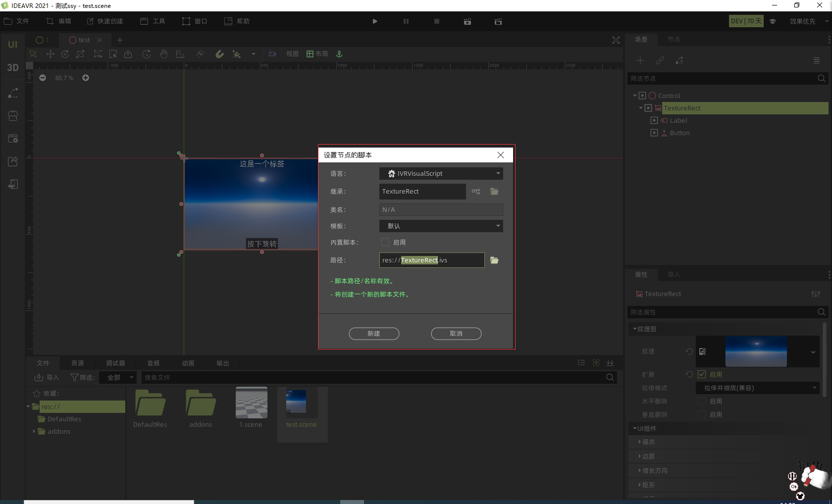Expand the addons folder in file tree
Screen dimensions: 832x504
click(x=34, y=431)
